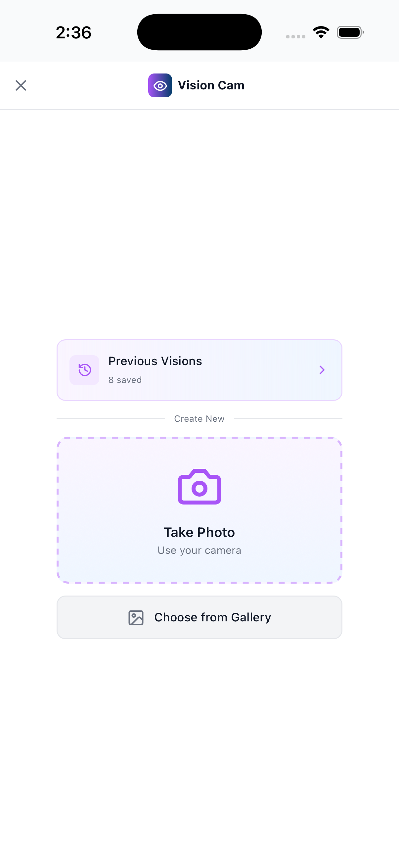The image size is (399, 868).
Task: Click the gallery image icon
Action: click(136, 617)
